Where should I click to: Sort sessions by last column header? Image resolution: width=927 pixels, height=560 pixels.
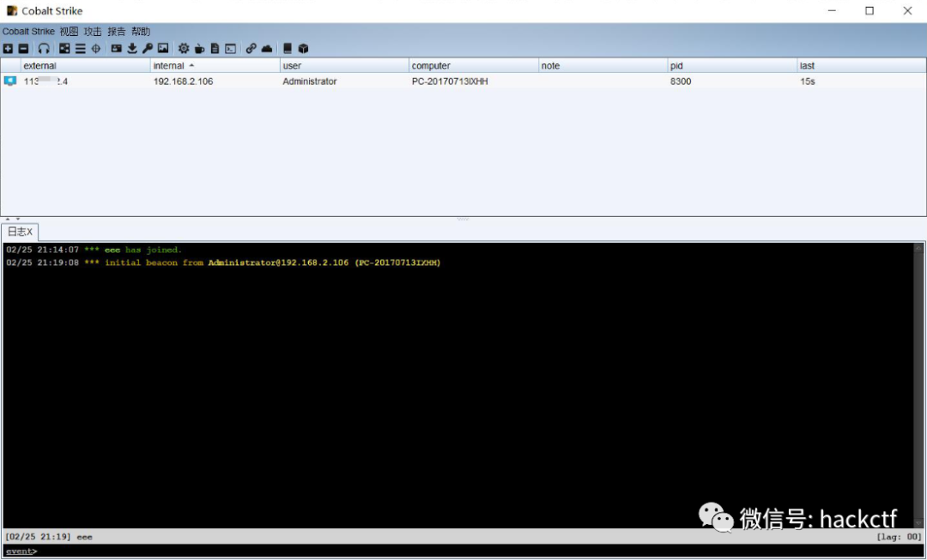[x=862, y=65]
